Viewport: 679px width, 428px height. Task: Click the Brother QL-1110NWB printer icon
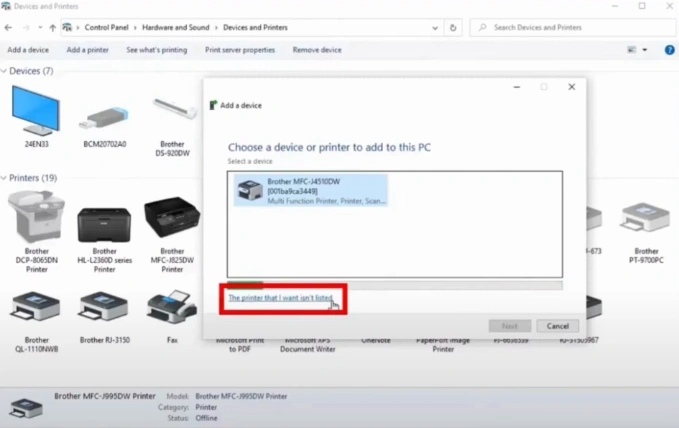pos(36,306)
